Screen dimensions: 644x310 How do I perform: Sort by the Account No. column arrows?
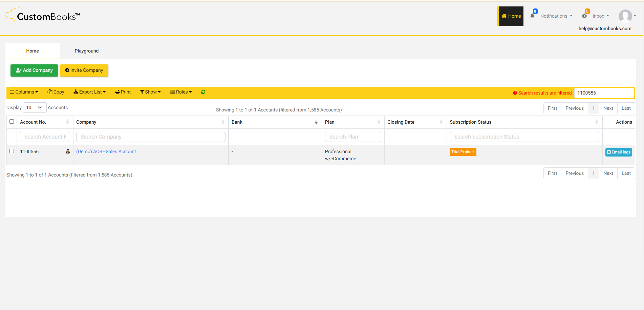click(x=67, y=122)
